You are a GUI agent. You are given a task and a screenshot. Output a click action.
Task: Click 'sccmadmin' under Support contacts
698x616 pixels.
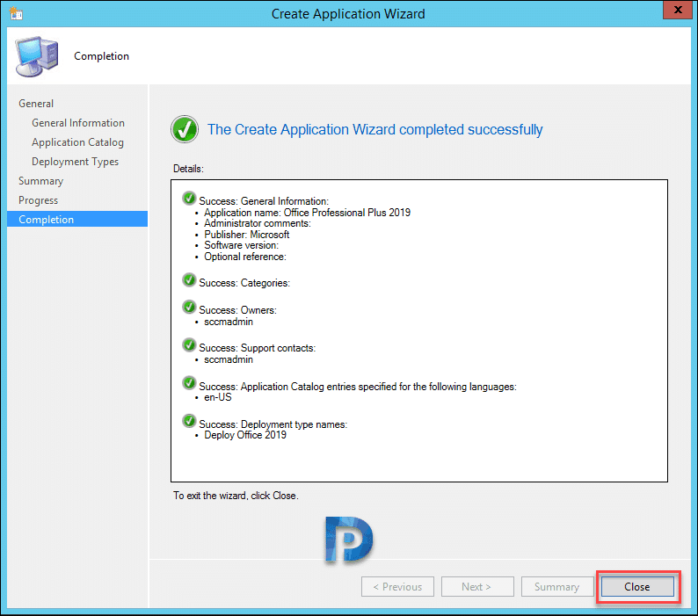tap(229, 359)
